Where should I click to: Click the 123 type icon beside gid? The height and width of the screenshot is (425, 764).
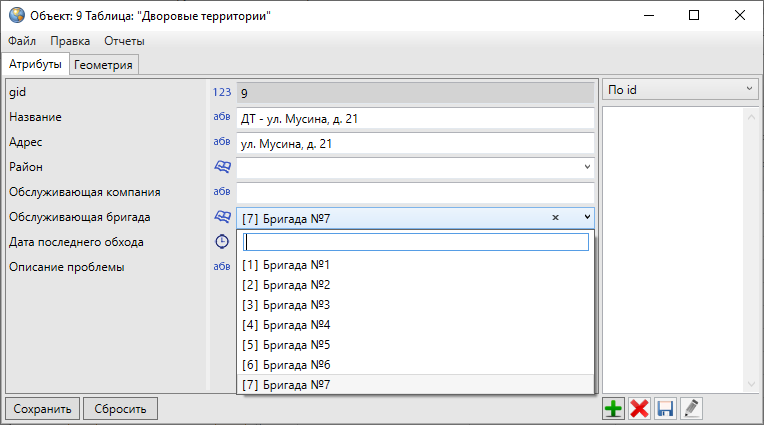tap(221, 92)
